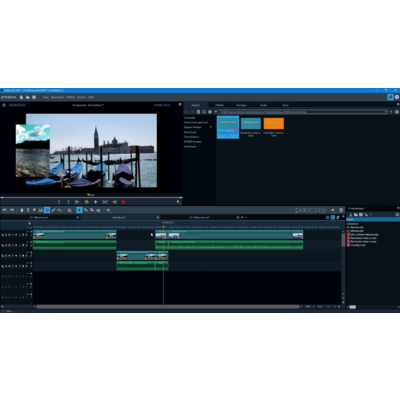Toggle the highlighted view mode button above timeline
Image resolution: width=400 pixels, height=400 pixels.
(x=333, y=217)
